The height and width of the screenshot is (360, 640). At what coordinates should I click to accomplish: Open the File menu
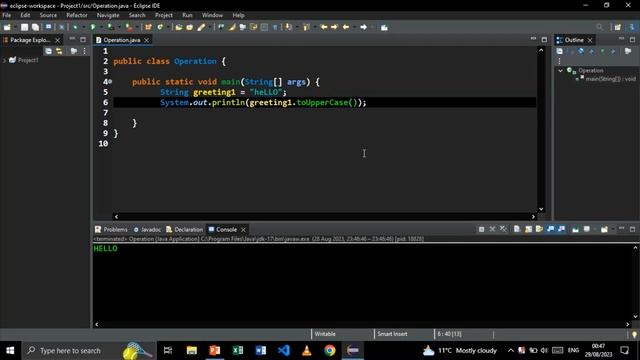[7, 15]
